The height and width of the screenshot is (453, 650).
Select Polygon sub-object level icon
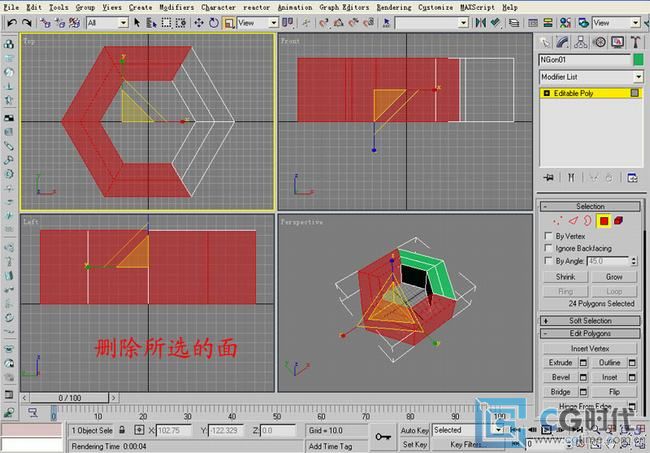click(x=604, y=221)
